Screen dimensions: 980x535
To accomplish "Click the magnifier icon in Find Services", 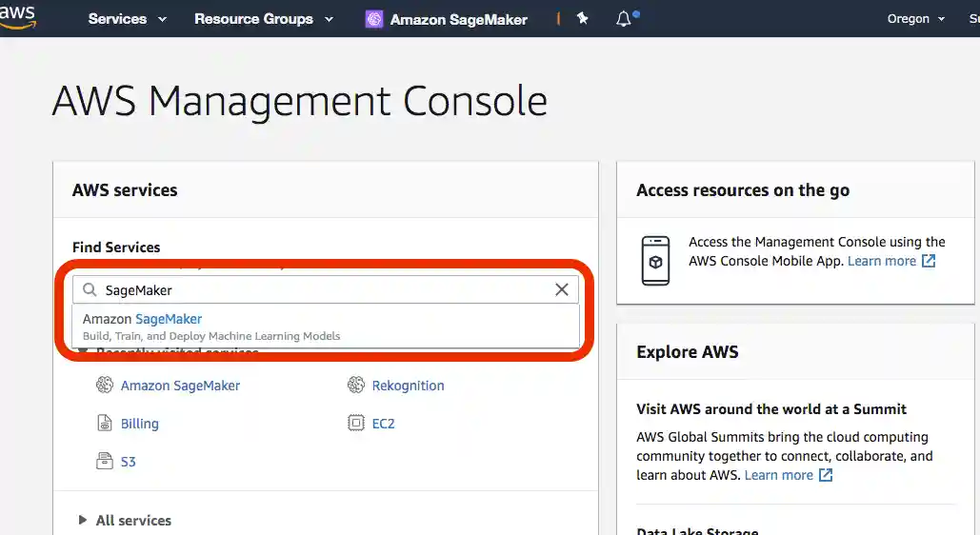I will pyautogui.click(x=90, y=290).
